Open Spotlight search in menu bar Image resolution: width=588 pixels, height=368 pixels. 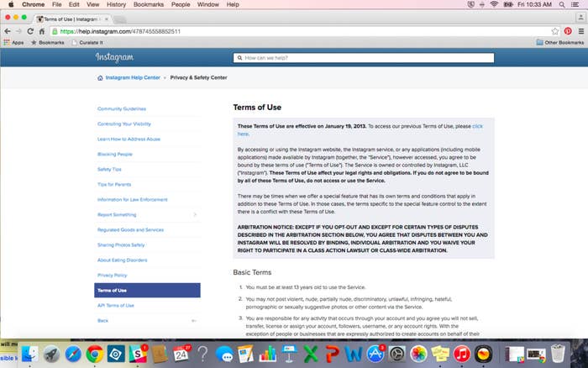tap(562, 4)
